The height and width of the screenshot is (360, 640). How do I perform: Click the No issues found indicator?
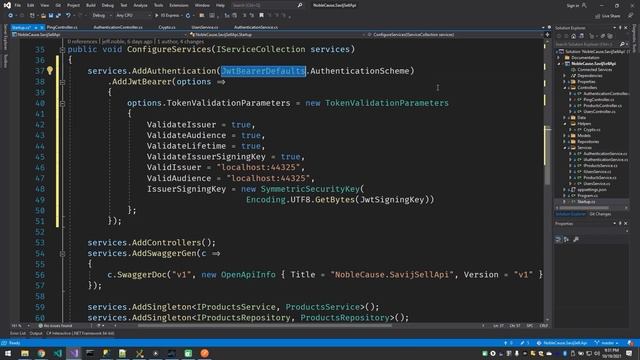(x=55, y=326)
